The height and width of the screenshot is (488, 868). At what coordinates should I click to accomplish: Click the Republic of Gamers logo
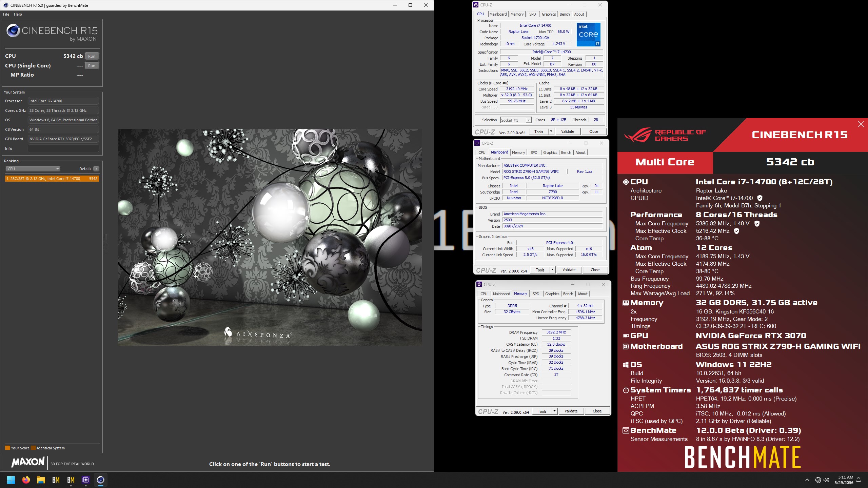coord(665,135)
